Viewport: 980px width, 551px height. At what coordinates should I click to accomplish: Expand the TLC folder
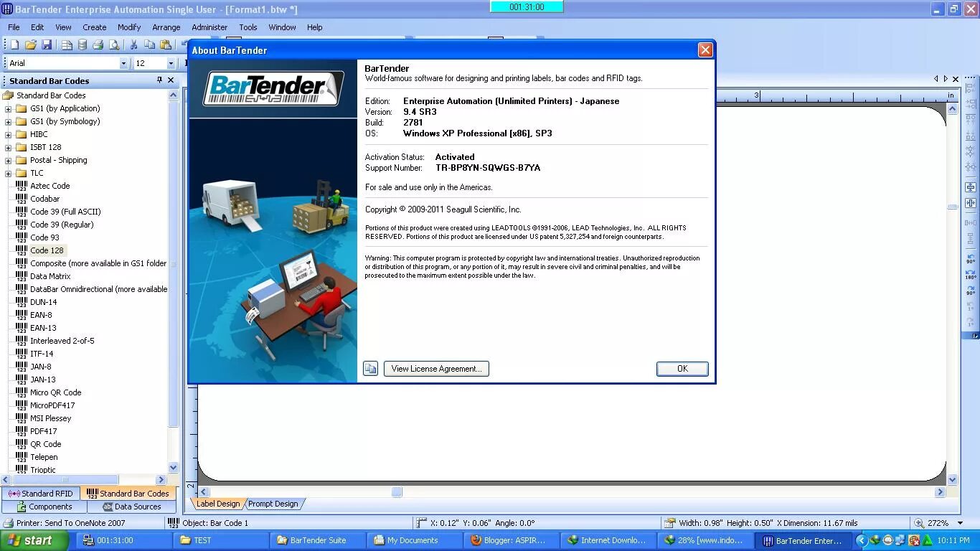9,173
